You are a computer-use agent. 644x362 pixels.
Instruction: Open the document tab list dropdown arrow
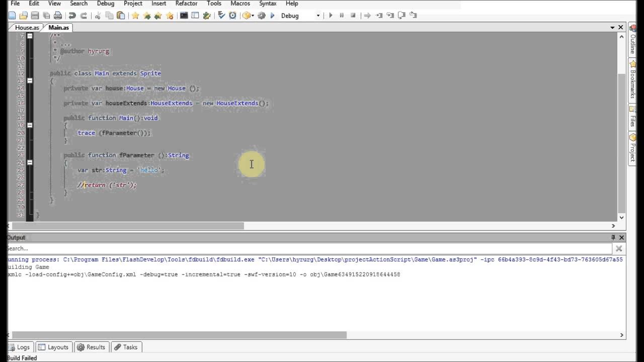tap(612, 27)
